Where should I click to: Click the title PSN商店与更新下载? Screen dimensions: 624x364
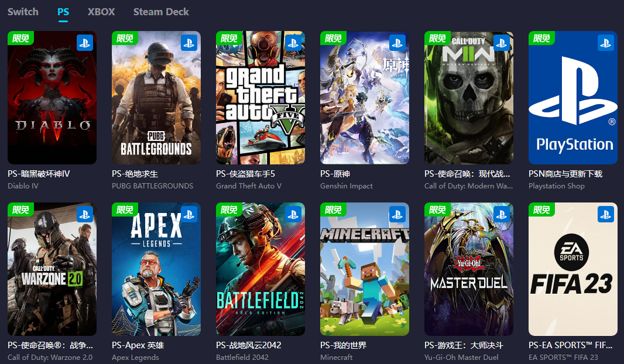click(x=565, y=174)
